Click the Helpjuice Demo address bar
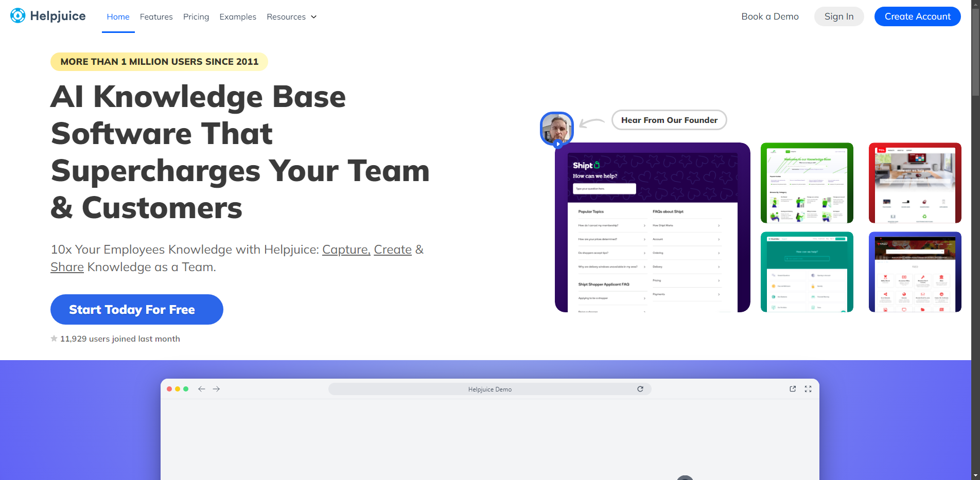Screen dimensions: 980x480 (490, 389)
